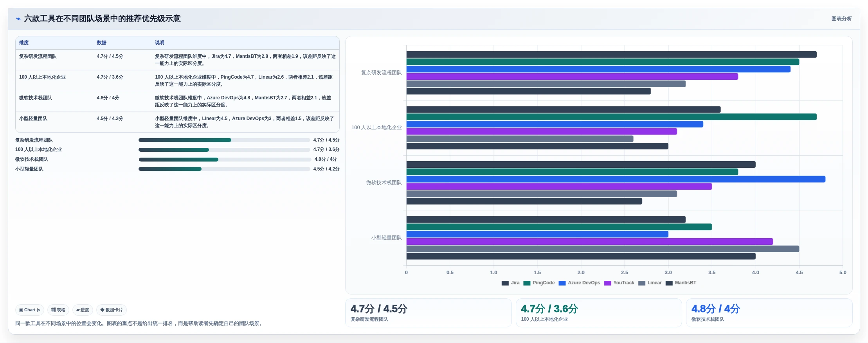Toggle the YouTrack legend item
The width and height of the screenshot is (868, 343).
[x=619, y=283]
